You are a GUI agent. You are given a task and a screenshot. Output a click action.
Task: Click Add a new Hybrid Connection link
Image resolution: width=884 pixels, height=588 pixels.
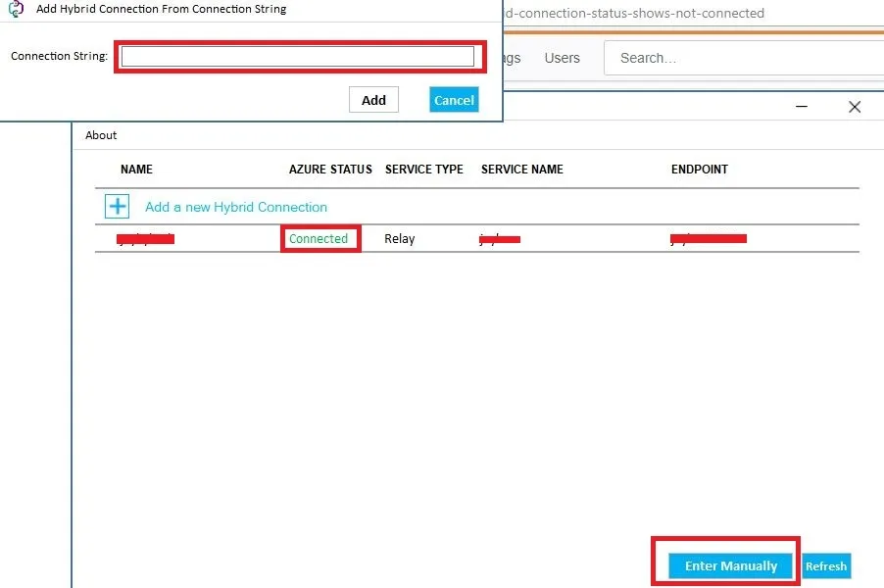tap(236, 207)
